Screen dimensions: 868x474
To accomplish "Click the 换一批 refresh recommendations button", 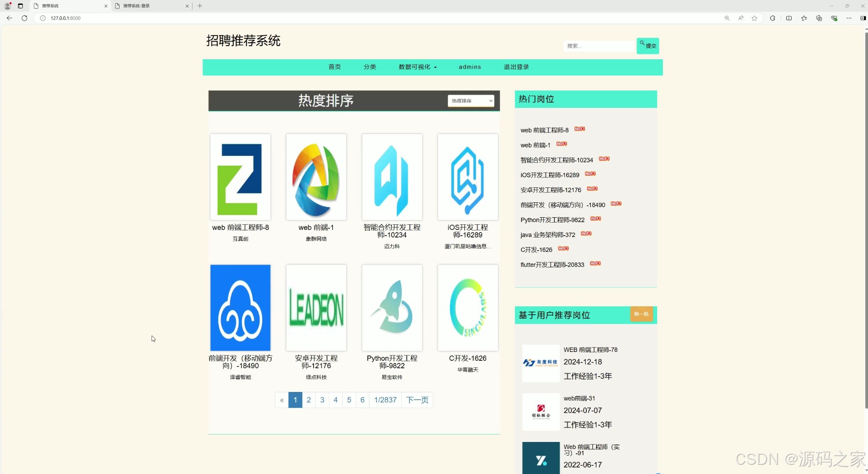I will coord(641,314).
